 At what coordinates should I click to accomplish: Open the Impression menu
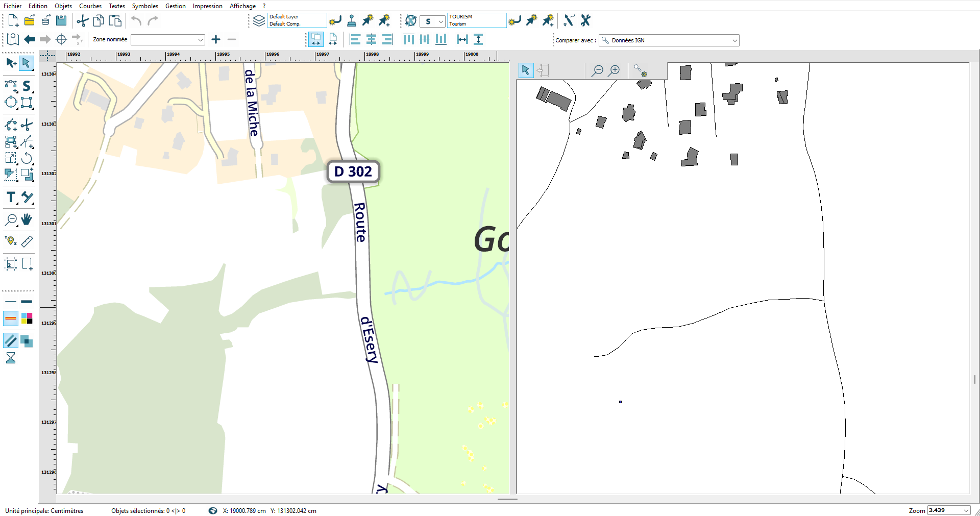[207, 6]
